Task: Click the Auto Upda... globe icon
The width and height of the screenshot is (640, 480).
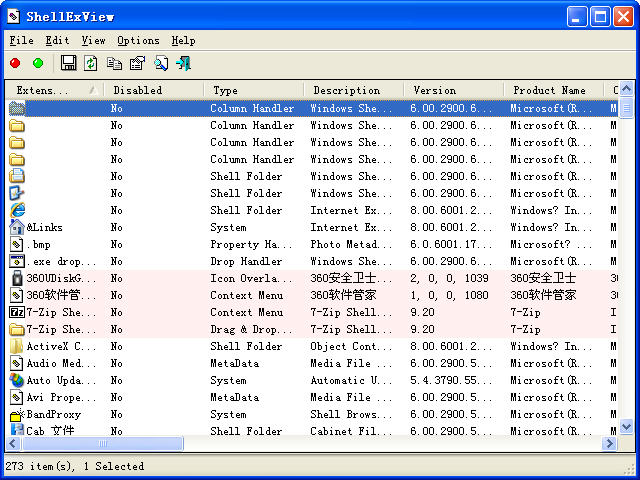Action: point(17,380)
